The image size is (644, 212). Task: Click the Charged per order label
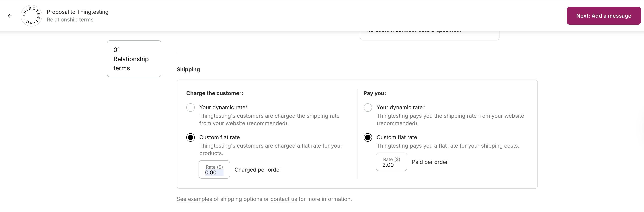click(258, 170)
